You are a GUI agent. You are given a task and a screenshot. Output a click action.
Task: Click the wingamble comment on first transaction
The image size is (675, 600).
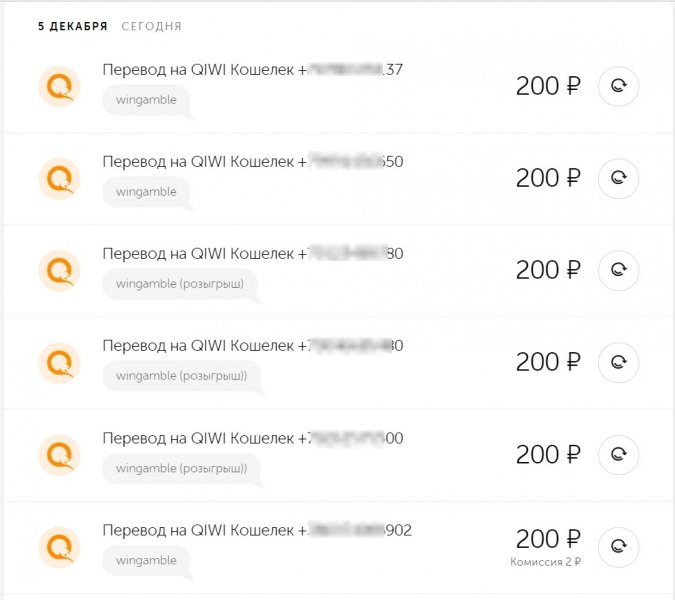[x=146, y=100]
